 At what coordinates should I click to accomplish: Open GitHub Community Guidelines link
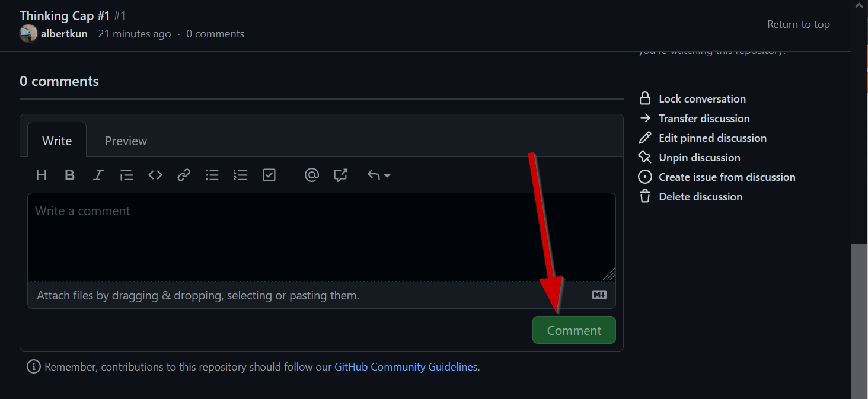[406, 367]
